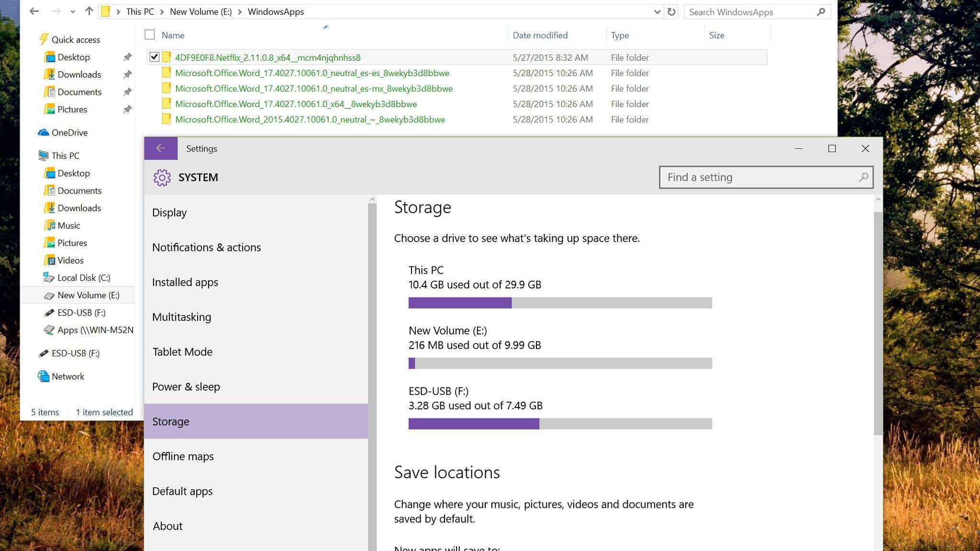980x551 pixels.
Task: Open the Network item in sidebar
Action: (x=67, y=376)
